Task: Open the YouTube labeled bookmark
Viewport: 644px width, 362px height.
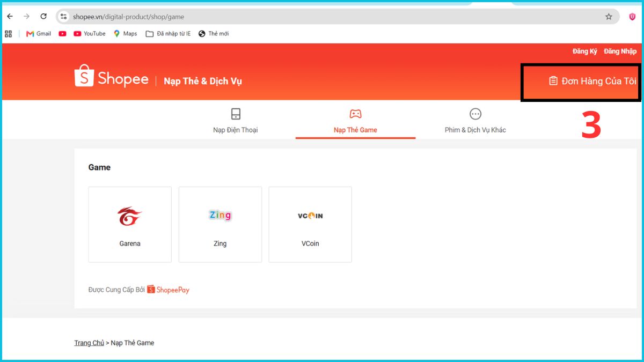Action: point(90,34)
